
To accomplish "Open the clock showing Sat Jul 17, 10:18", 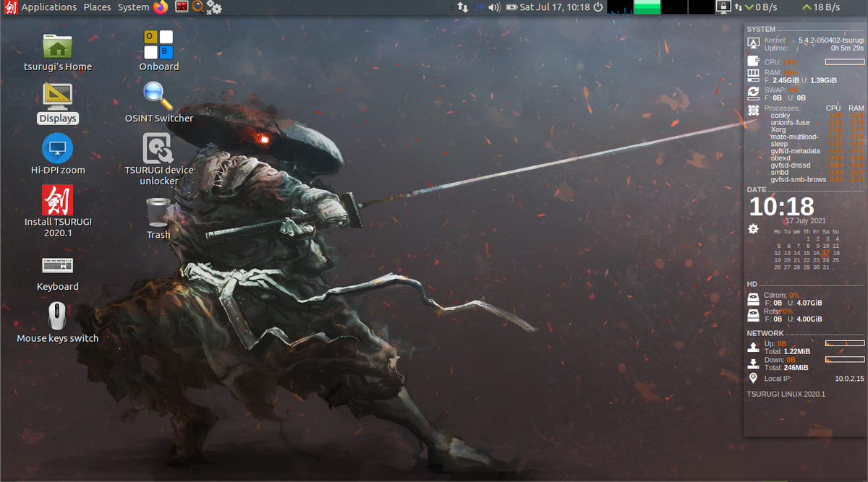I will click(x=555, y=7).
